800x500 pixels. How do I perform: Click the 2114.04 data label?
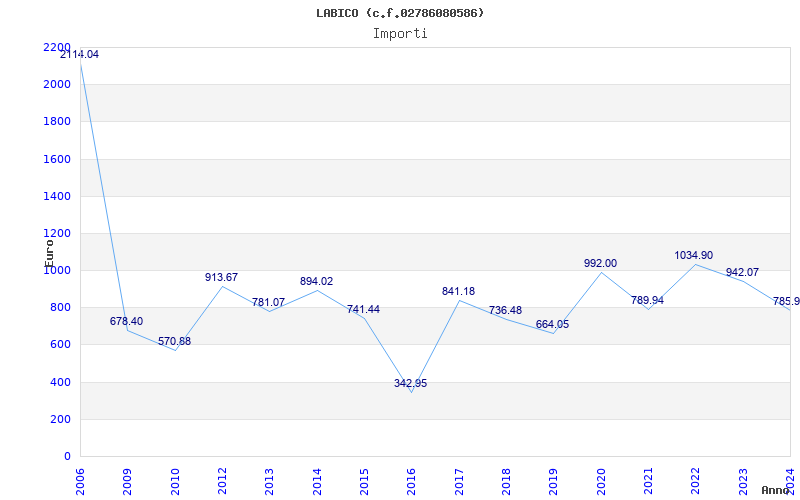pyautogui.click(x=80, y=55)
